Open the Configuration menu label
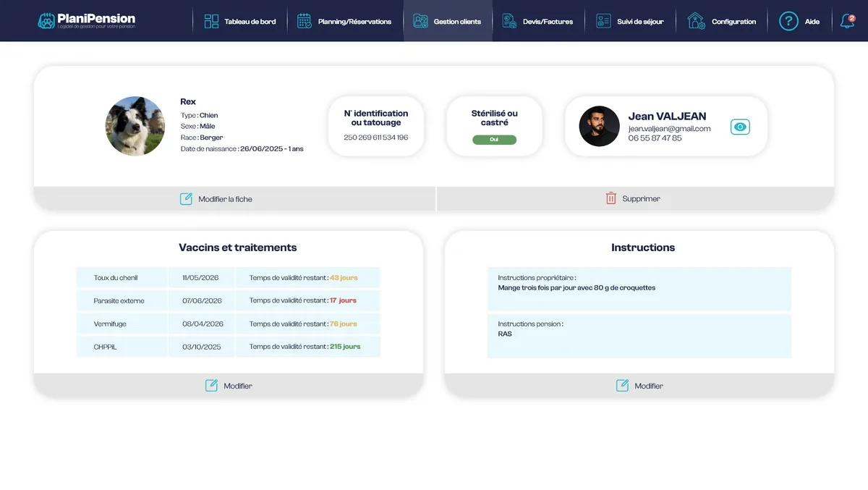 (x=733, y=22)
